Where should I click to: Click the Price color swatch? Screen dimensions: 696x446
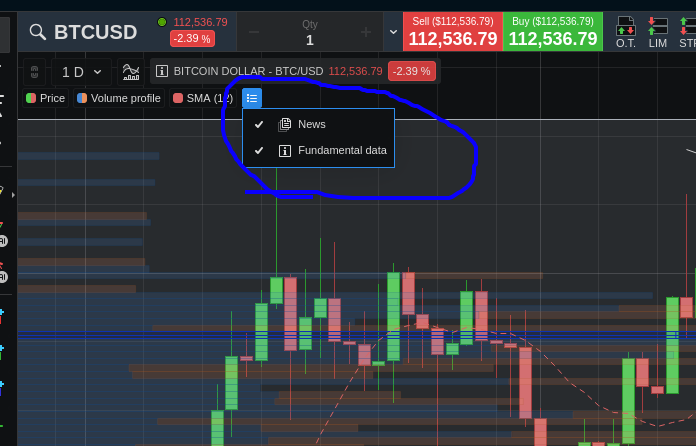point(31,98)
